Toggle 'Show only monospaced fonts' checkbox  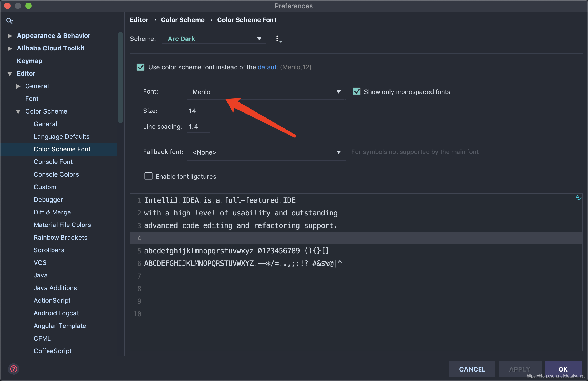coord(358,92)
